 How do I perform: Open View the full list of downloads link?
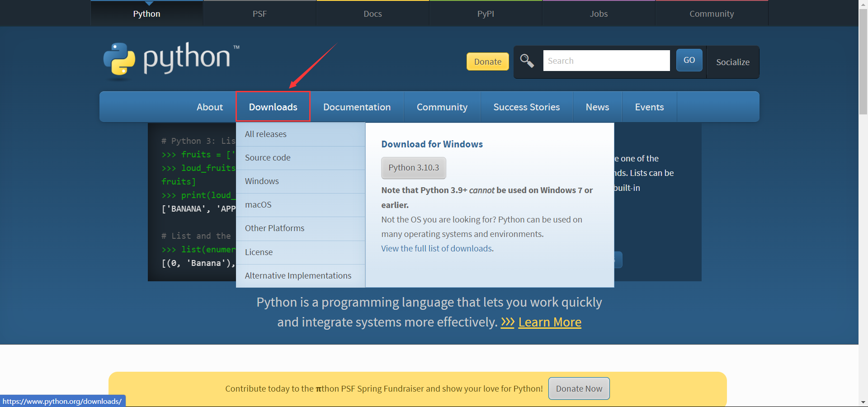437,248
